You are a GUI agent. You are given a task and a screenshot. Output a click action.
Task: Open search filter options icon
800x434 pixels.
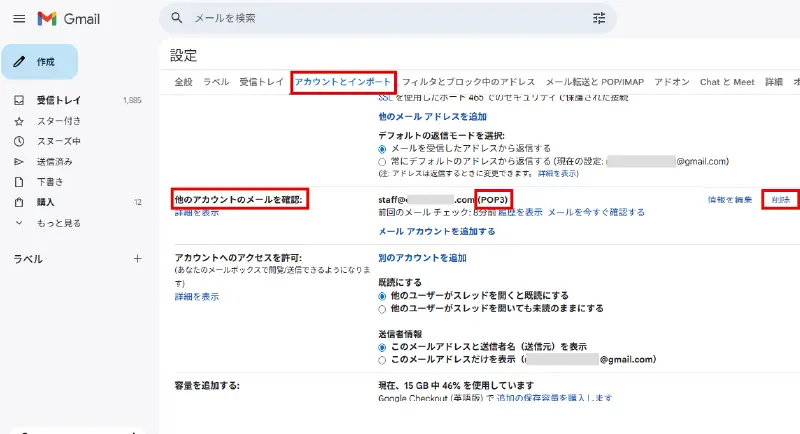tap(599, 18)
